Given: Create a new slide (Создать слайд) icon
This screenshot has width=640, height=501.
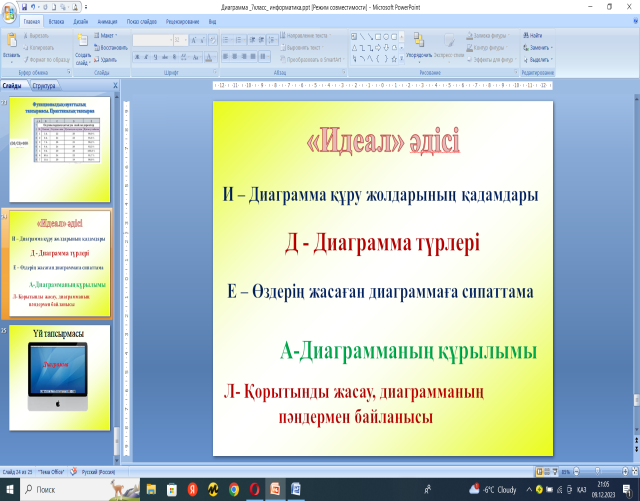Looking at the screenshot, I should 83,40.
